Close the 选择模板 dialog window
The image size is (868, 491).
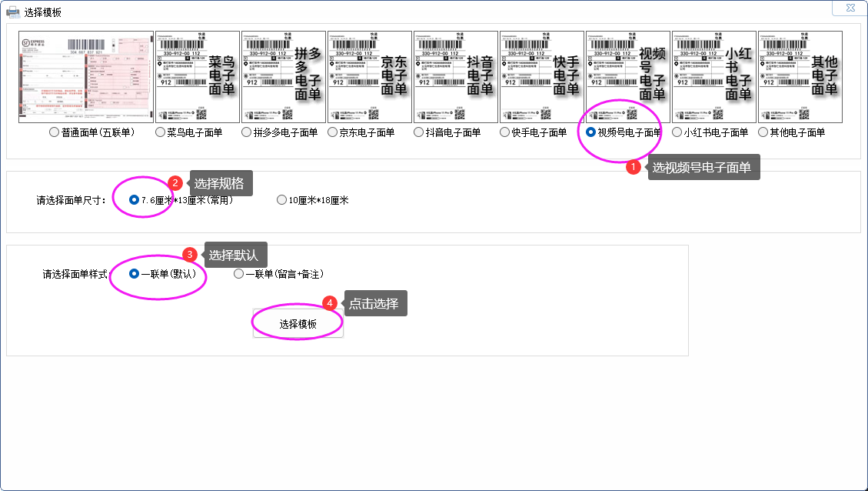850,8
